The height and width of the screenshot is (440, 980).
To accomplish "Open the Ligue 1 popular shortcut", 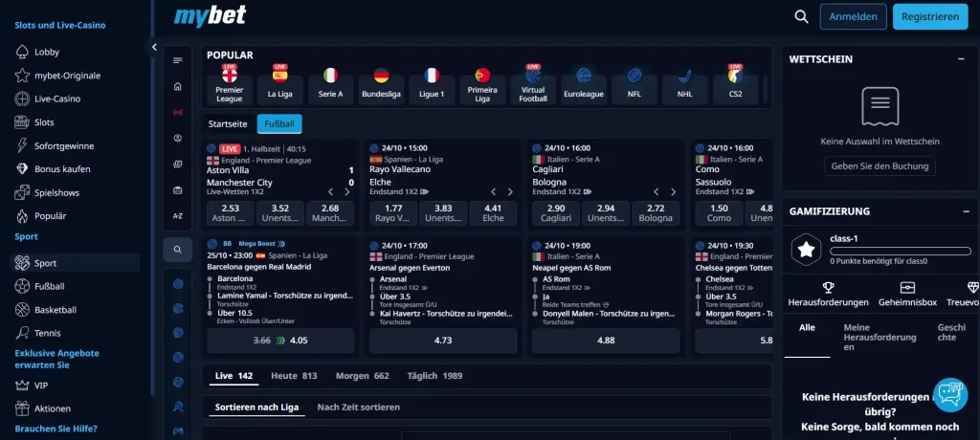I will (x=432, y=85).
